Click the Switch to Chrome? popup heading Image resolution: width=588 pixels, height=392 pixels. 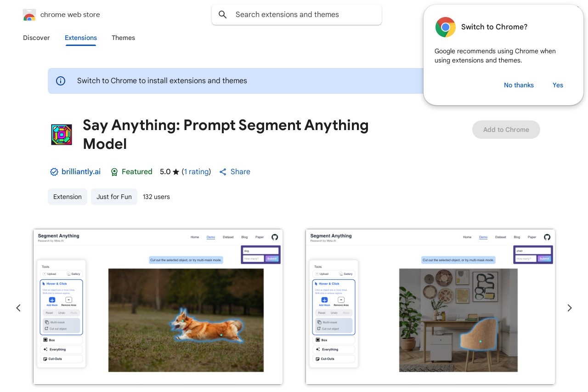pos(494,27)
